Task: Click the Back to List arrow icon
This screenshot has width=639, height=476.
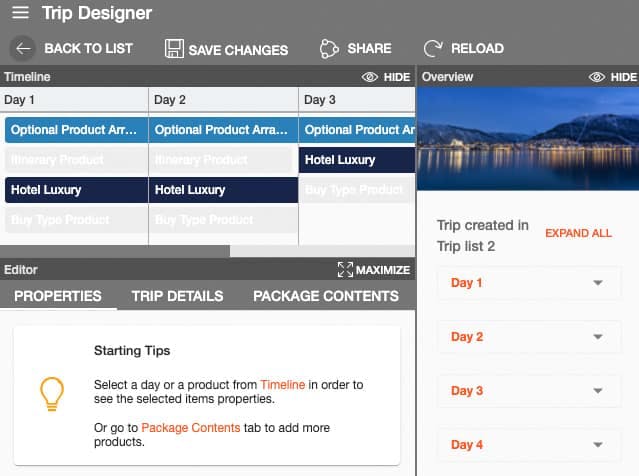Action: tap(24, 48)
